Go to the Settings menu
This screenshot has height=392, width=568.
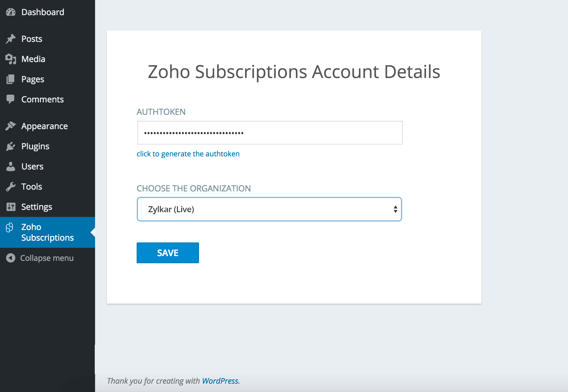pos(37,207)
